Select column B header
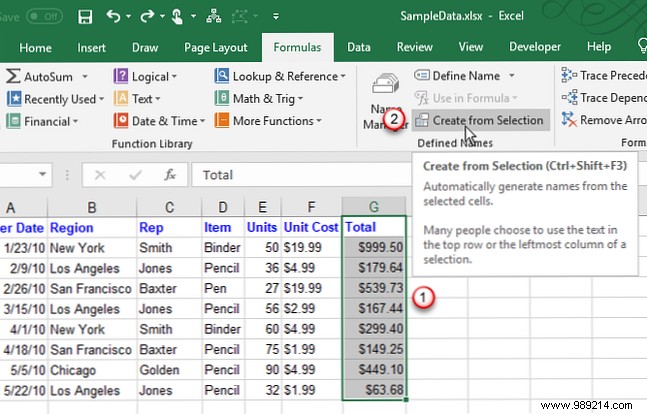 92,207
